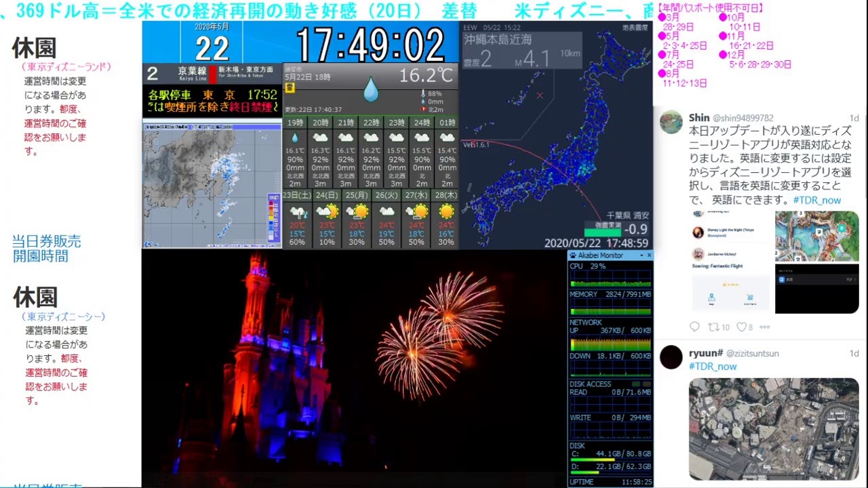Click the rain radar map of Kanto
This screenshot has height=488, width=868.
pos(212,184)
